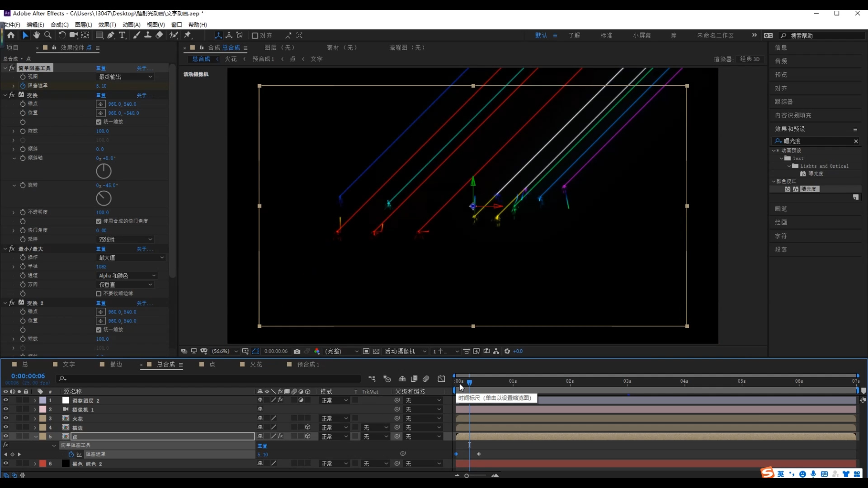Open the 效果(T) menu
The width and height of the screenshot is (868, 488).
click(107, 25)
